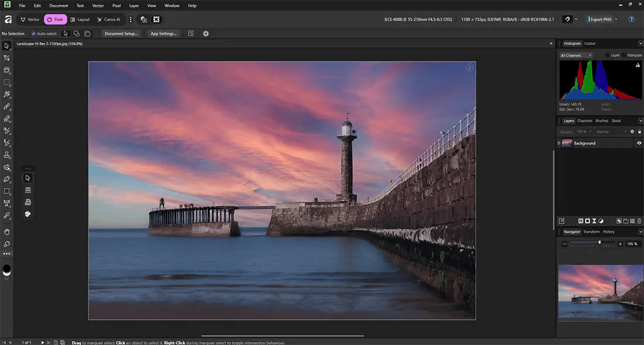Image resolution: width=644 pixels, height=345 pixels.
Task: Select the Colour Picker eyedropper tool
Action: point(6,215)
